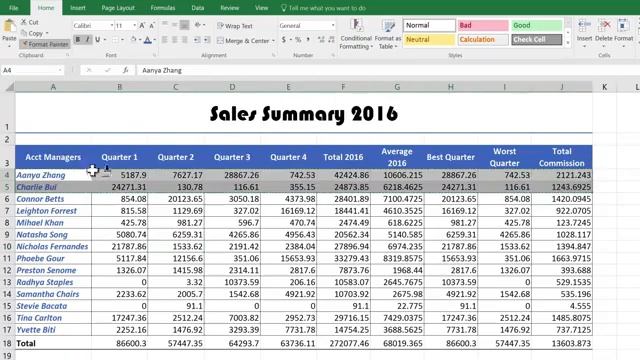The image size is (640, 360).
Task: Click Decrease Decimal icon
Action: click(x=331, y=40)
